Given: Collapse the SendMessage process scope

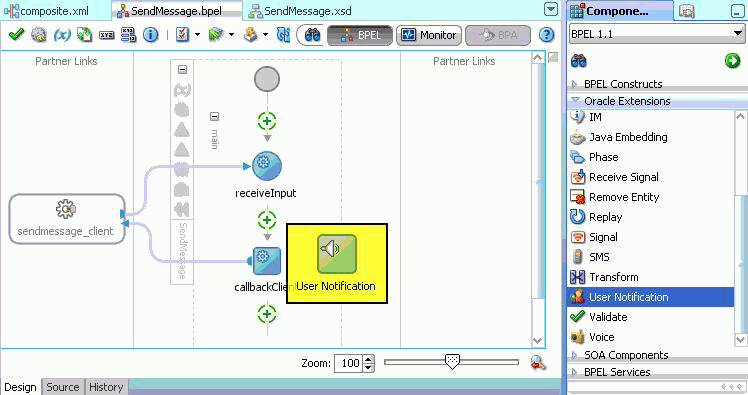Looking at the screenshot, I should point(182,70).
